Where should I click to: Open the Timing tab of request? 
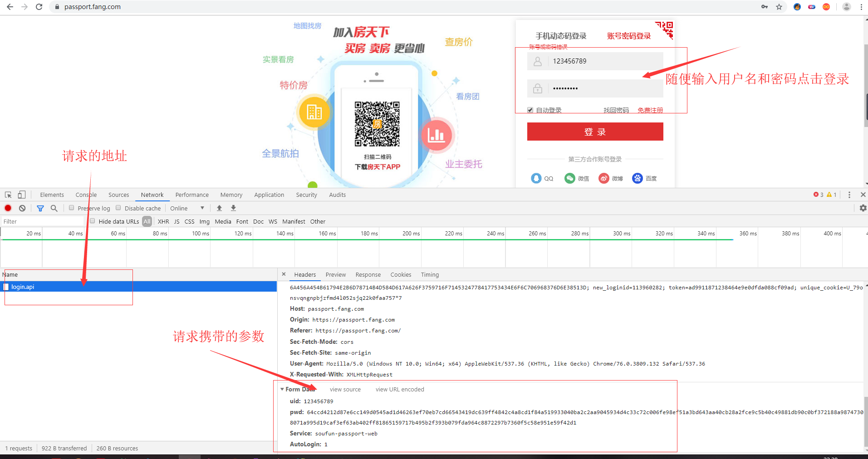[x=430, y=274]
